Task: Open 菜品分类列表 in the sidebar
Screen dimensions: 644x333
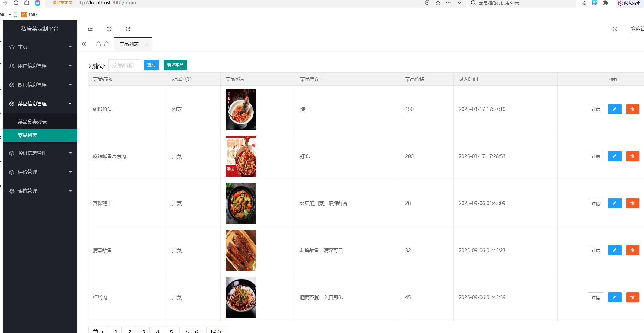Action: (32, 121)
